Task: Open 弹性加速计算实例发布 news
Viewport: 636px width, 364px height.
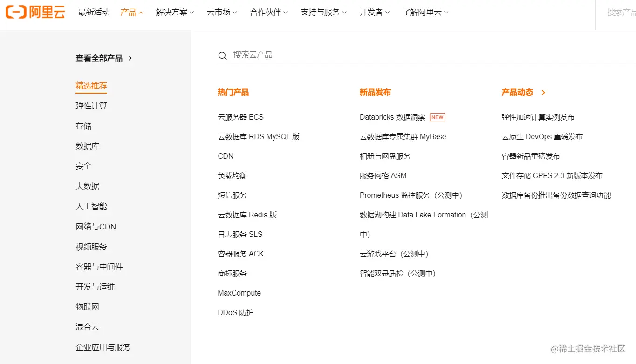Action: (538, 117)
